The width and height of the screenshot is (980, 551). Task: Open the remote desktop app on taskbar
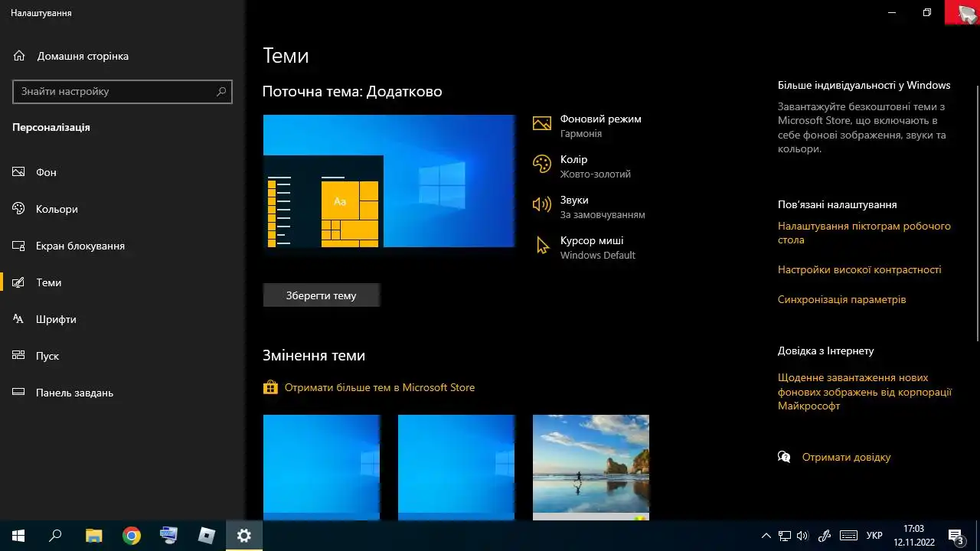point(169,536)
